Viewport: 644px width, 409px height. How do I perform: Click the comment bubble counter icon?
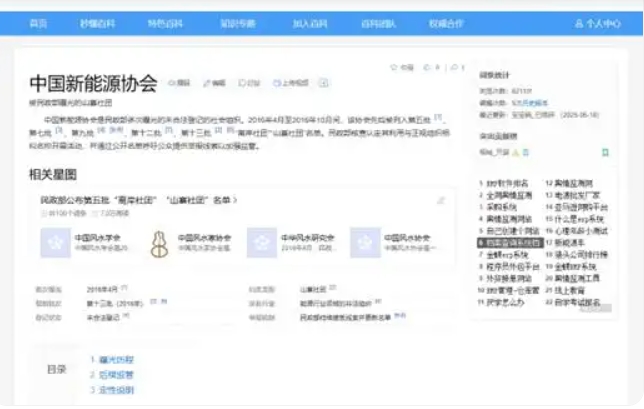(x=454, y=67)
